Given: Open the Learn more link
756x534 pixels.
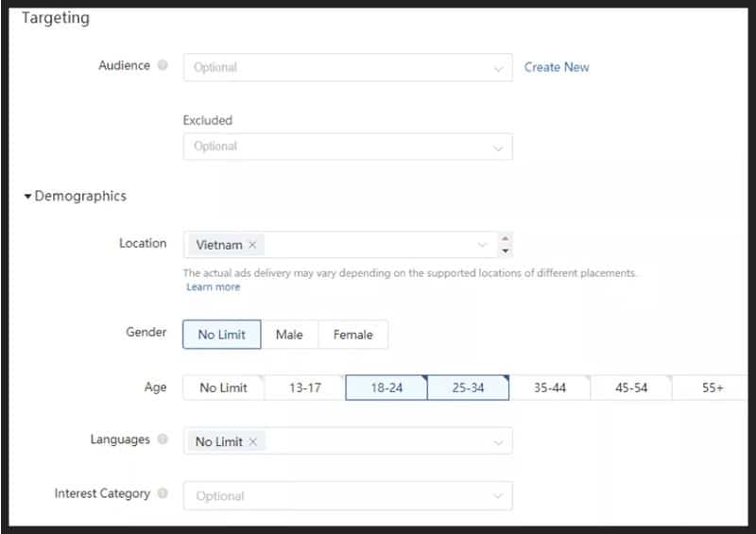Looking at the screenshot, I should [x=213, y=286].
